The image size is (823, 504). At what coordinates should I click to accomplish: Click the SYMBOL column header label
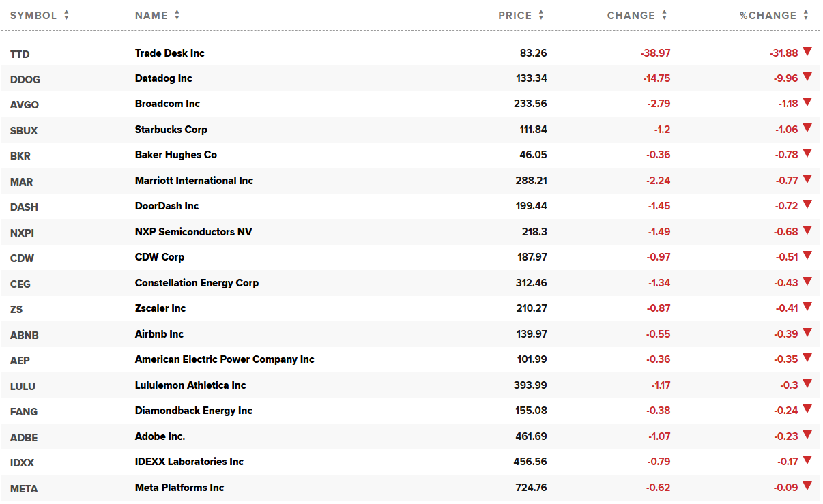33,15
